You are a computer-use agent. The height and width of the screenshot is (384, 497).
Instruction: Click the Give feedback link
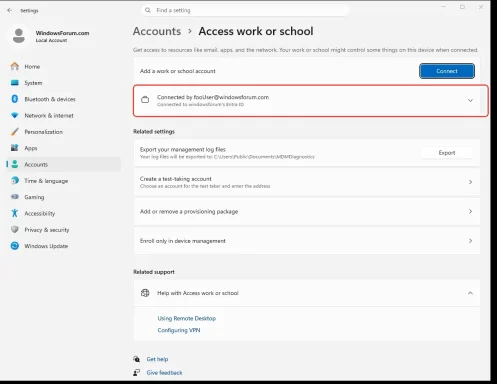click(x=164, y=373)
